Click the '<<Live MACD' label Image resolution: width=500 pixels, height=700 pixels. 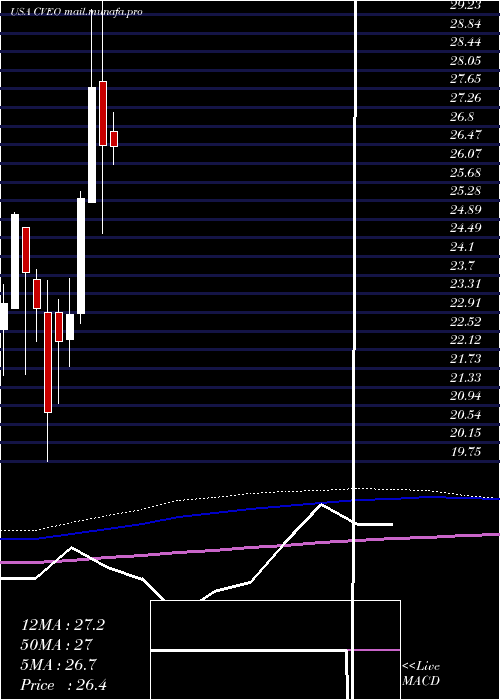[421, 673]
